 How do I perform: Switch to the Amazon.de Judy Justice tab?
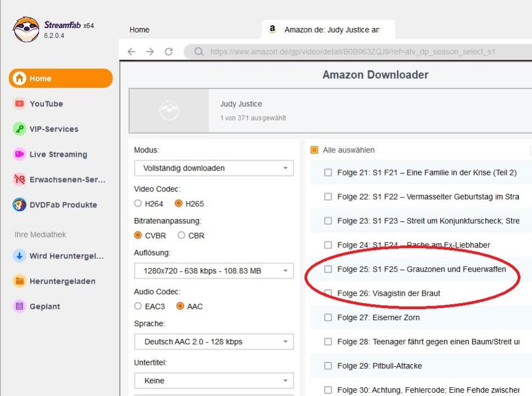point(328,30)
